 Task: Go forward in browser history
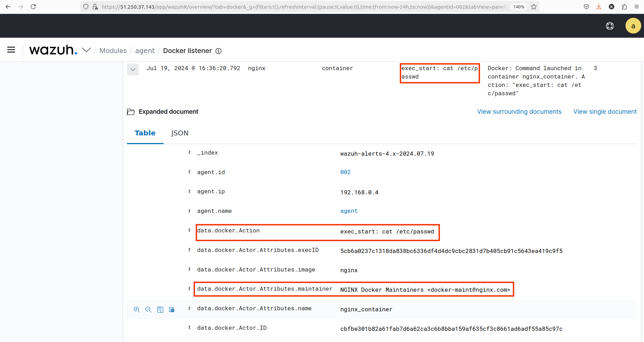(21, 7)
